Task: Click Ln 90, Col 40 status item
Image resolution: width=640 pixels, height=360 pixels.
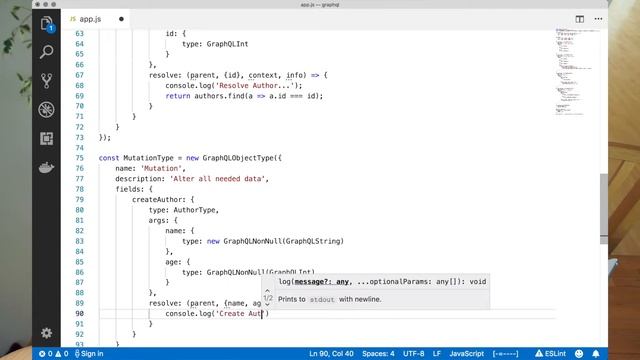Action: pyautogui.click(x=331, y=353)
